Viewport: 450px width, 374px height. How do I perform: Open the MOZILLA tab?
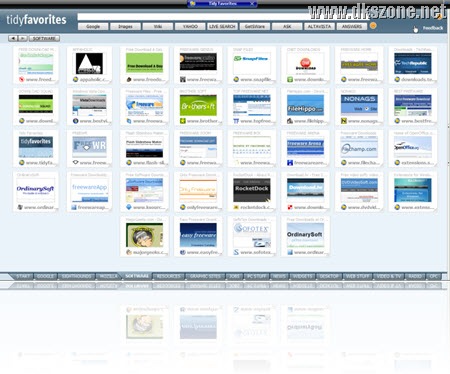click(x=108, y=276)
